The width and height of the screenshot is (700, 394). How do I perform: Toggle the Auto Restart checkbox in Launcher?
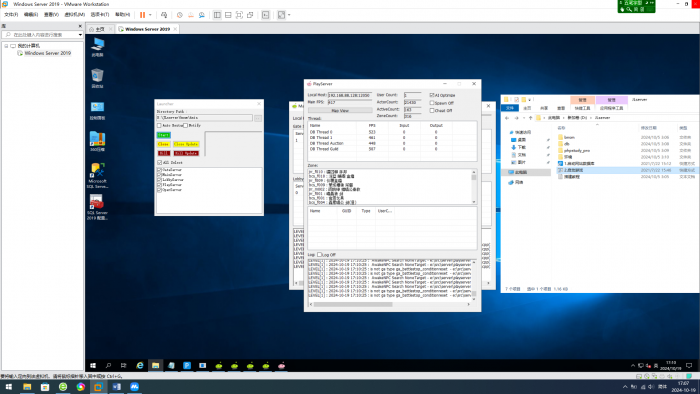point(159,125)
